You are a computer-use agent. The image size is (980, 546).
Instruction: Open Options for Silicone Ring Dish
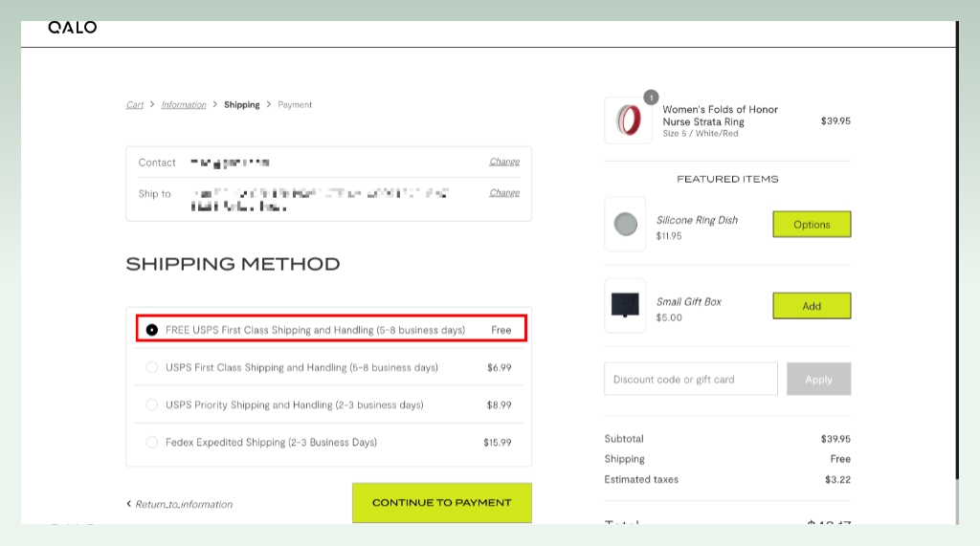(x=812, y=225)
